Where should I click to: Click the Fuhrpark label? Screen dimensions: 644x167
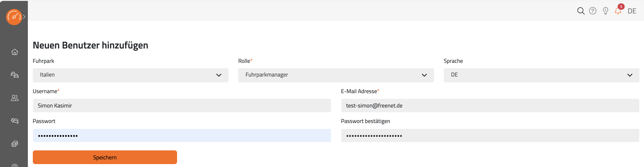[43, 61]
